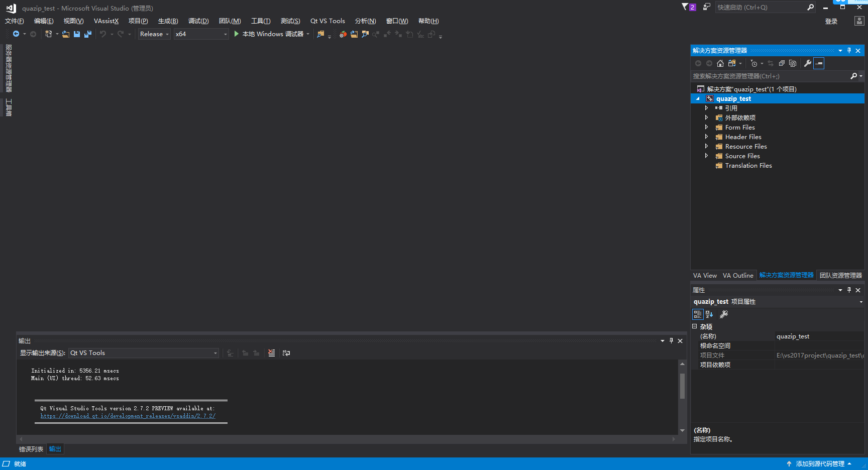The height and width of the screenshot is (470, 868).
Task: Expand the Resource Files folder
Action: pos(706,146)
